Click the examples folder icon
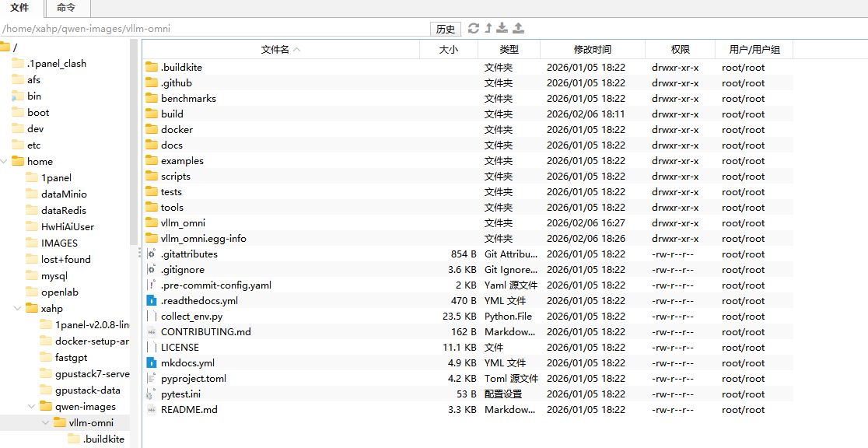The height and width of the screenshot is (448, 868). coord(152,160)
